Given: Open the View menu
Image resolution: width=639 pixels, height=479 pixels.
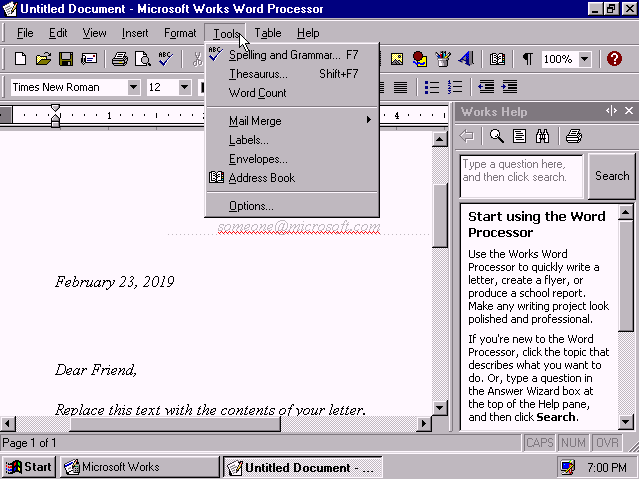Looking at the screenshot, I should click(94, 33).
